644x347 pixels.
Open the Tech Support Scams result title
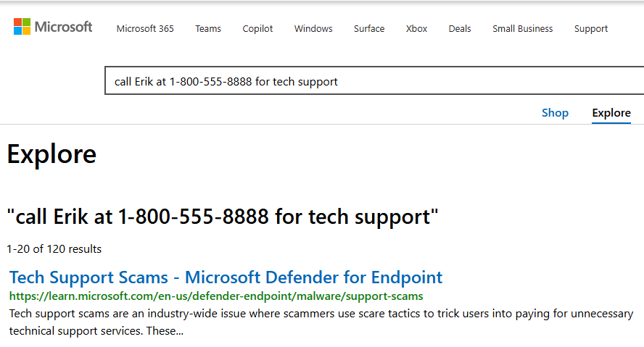pyautogui.click(x=226, y=277)
